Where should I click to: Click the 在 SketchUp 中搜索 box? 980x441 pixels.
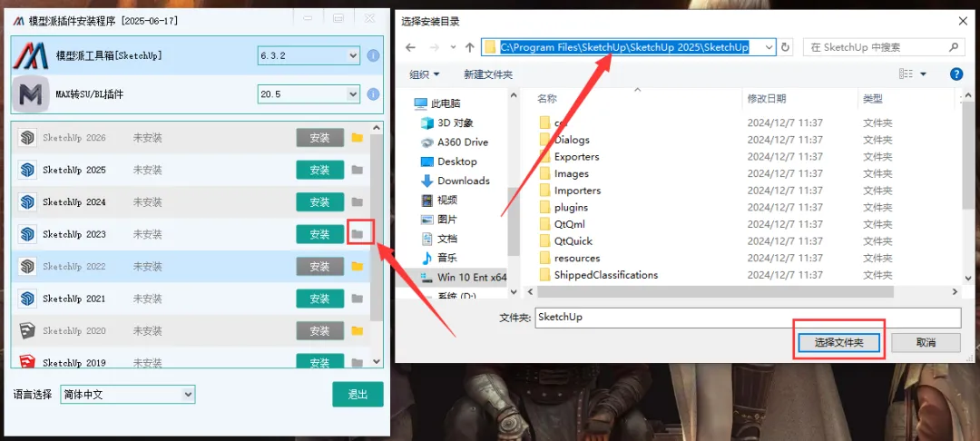(x=884, y=47)
